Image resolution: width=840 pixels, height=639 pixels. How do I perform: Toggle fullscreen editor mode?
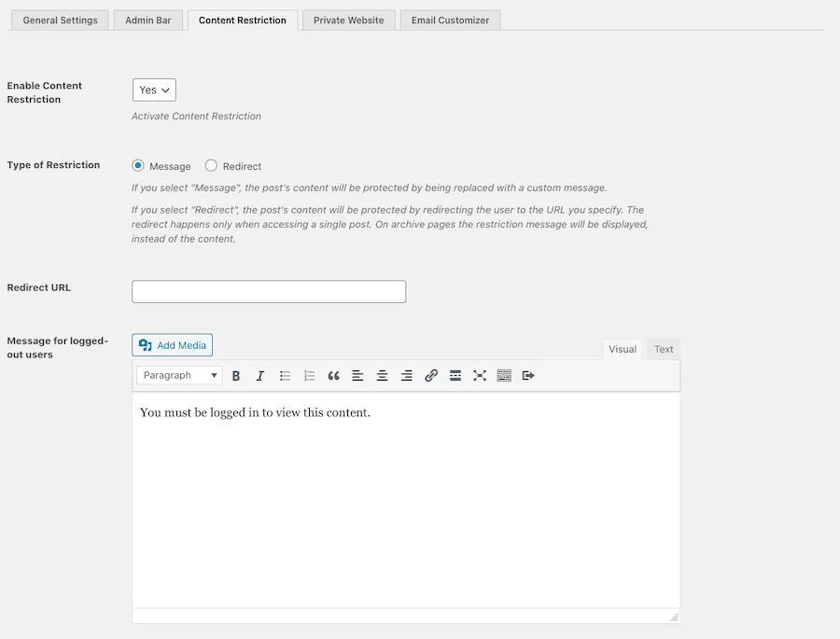480,376
